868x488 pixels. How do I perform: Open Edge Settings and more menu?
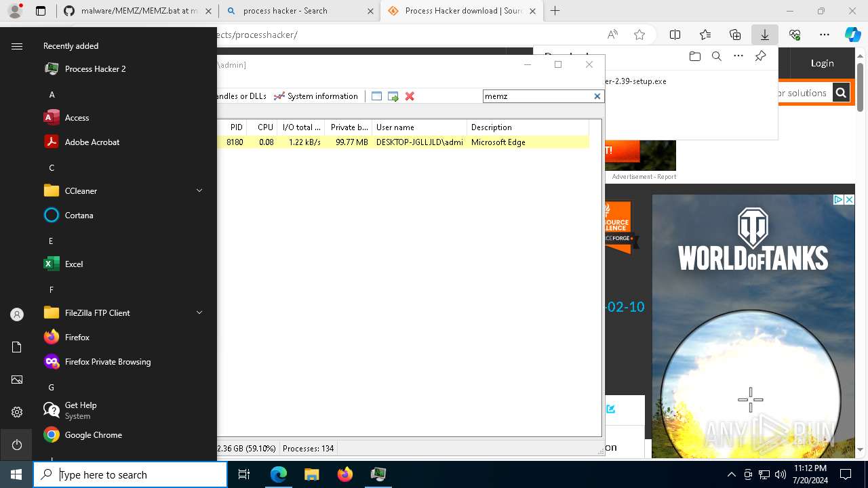tap(825, 35)
